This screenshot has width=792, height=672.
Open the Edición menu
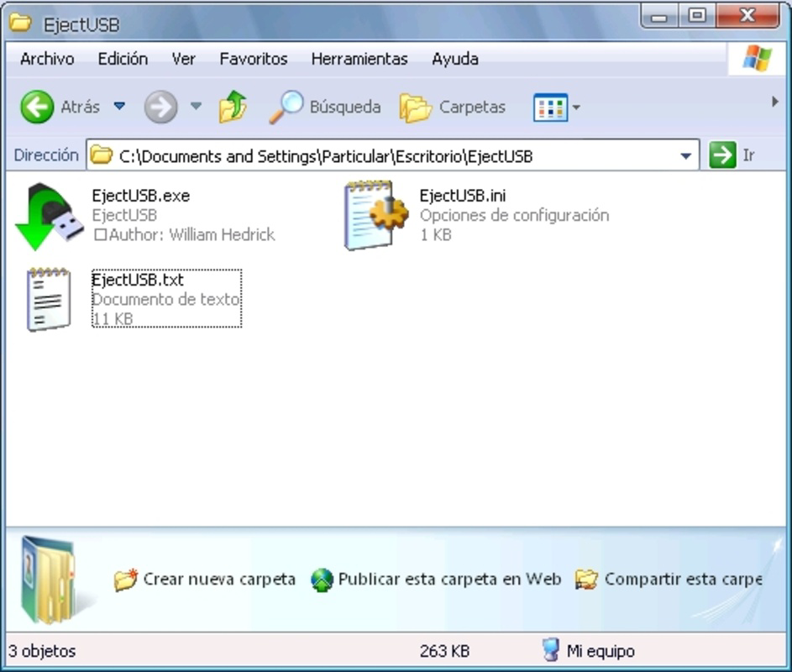[123, 59]
